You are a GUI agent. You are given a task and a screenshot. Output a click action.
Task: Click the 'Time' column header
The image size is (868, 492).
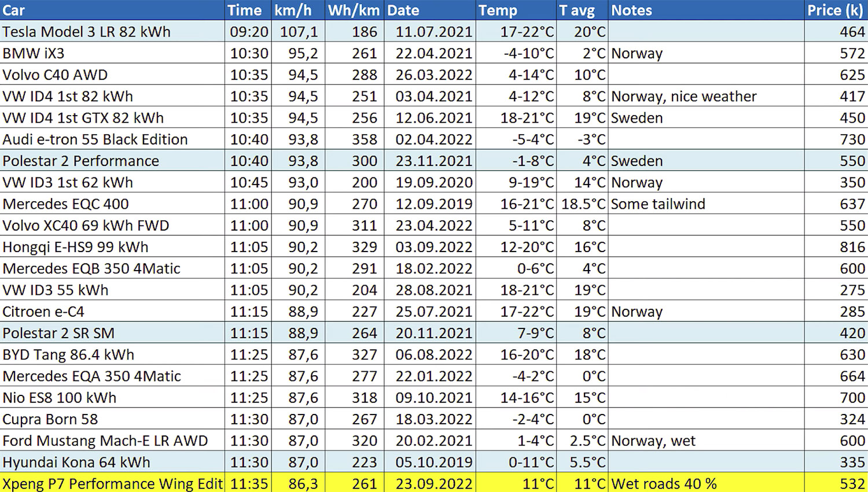[248, 10]
